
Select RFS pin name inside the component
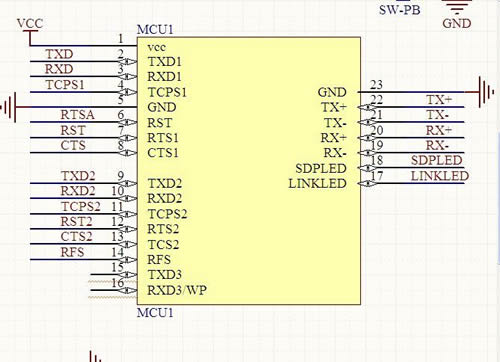159,259
